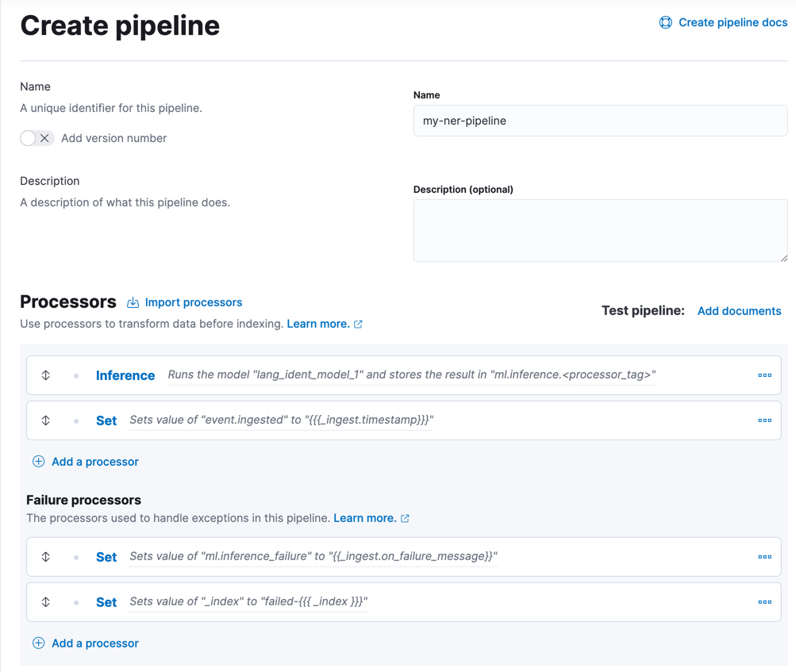Open Learn more about failure processors
This screenshot has width=796, height=672.
(x=365, y=517)
